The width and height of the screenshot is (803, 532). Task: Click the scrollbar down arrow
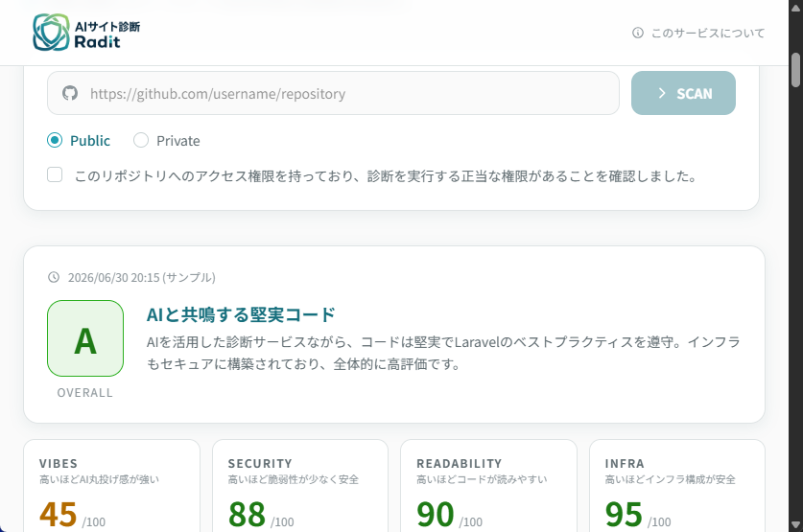point(795,525)
